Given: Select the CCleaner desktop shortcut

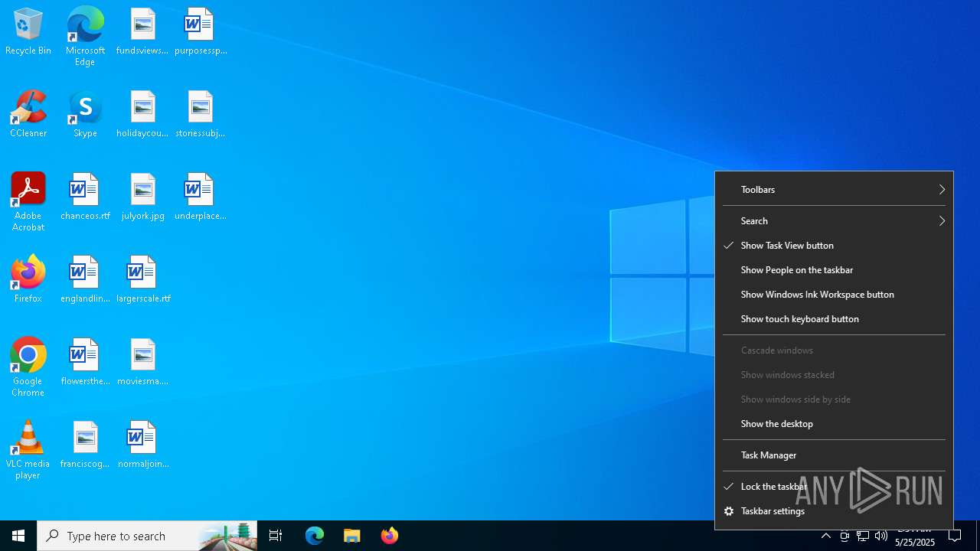Looking at the screenshot, I should pos(28,114).
